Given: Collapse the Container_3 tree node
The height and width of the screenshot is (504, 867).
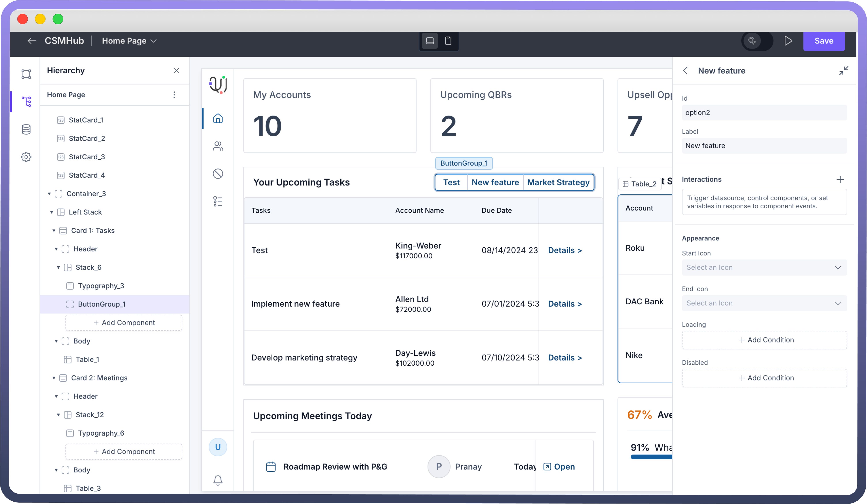Looking at the screenshot, I should pyautogui.click(x=49, y=194).
